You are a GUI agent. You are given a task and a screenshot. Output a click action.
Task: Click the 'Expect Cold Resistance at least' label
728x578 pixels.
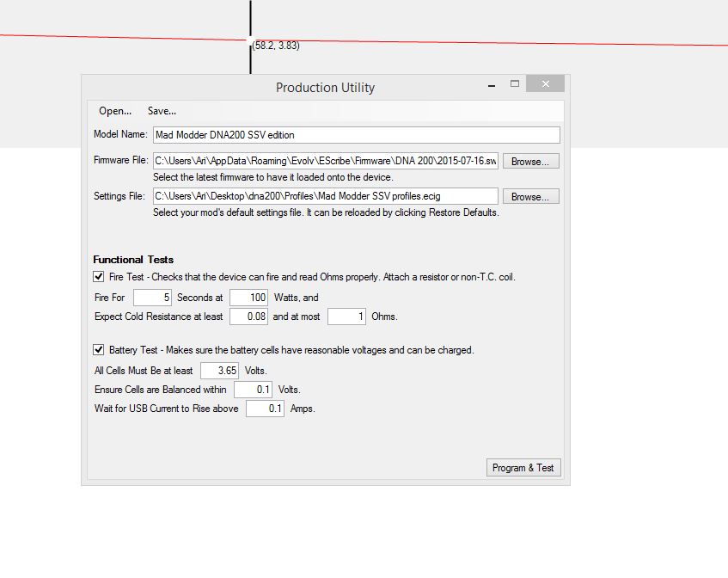(x=158, y=317)
